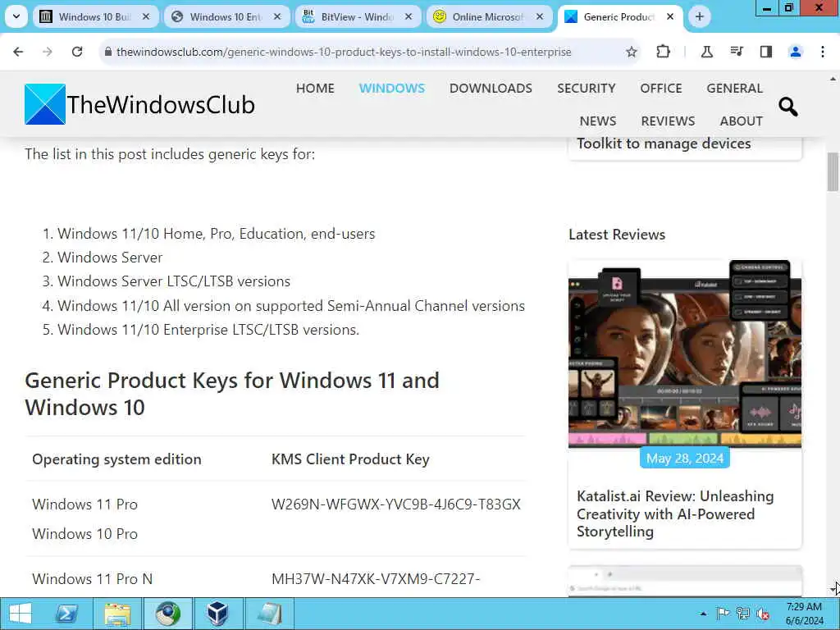The image size is (840, 630).
Task: Open the Extensions puzzle icon
Action: pos(663,52)
